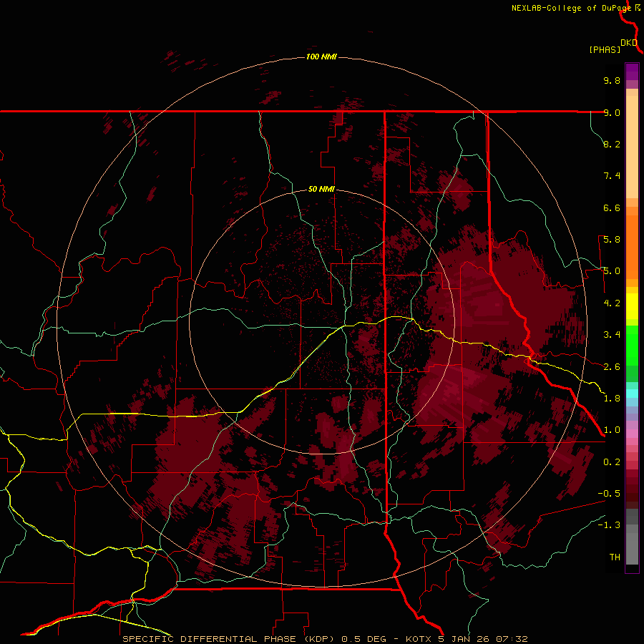Click the 6.6 legend value

point(612,208)
